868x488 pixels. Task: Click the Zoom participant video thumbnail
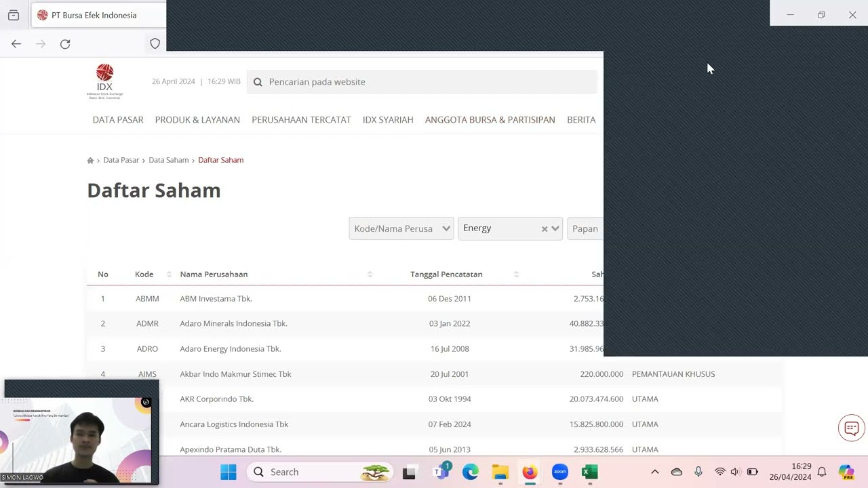coord(81,432)
